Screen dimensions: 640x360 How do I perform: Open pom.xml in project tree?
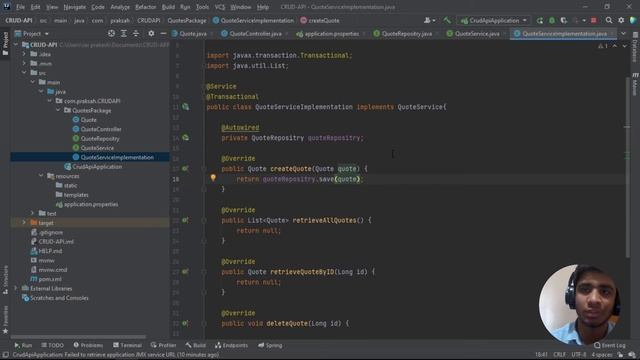(x=50, y=279)
